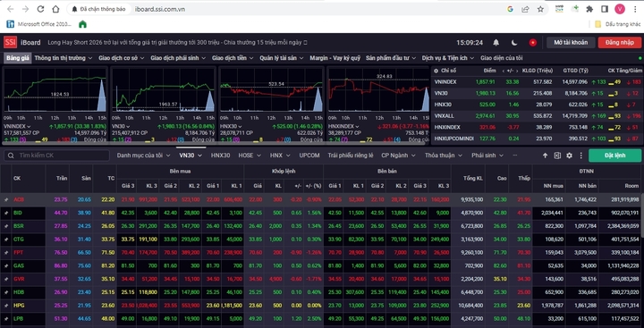Open Microsoft Office 2010 bookmark
This screenshot has width=644, height=328.
click(x=39, y=24)
